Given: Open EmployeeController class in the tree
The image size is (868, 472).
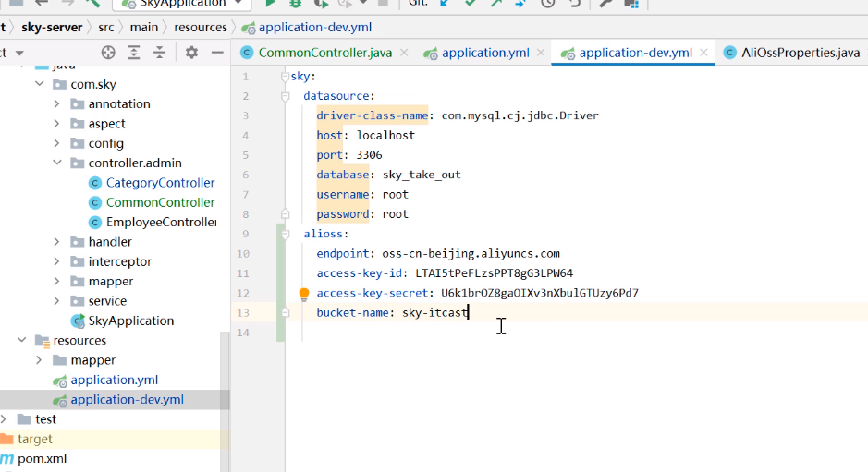Looking at the screenshot, I should pos(161,222).
